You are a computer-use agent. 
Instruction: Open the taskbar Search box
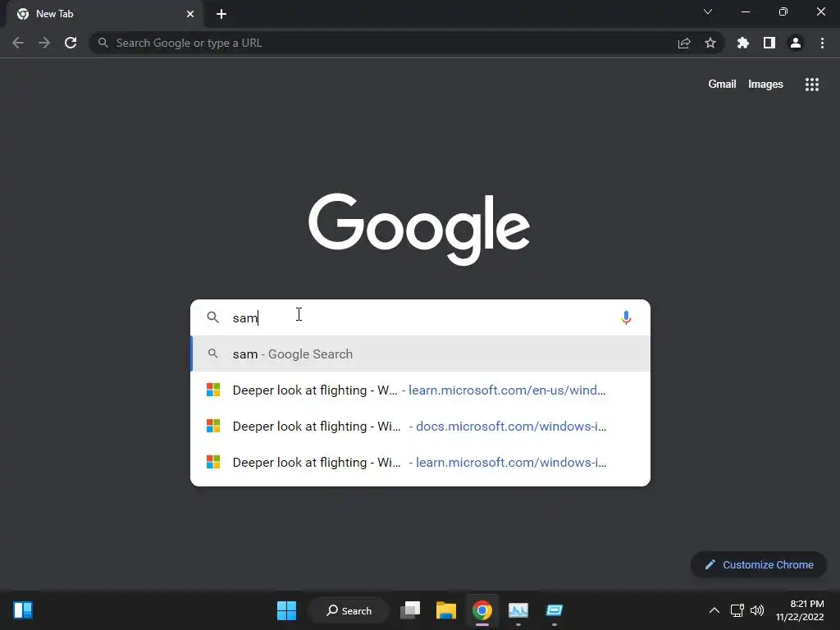pos(349,610)
